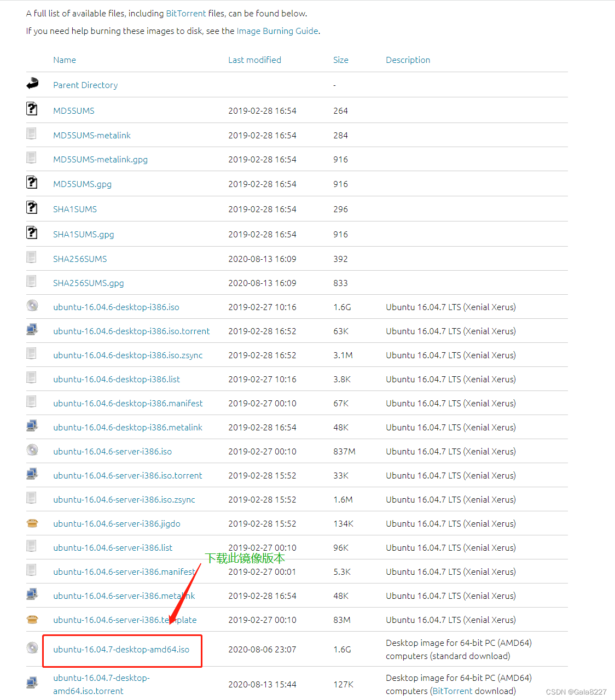Click the document icon for server-i386.list

click(x=32, y=546)
